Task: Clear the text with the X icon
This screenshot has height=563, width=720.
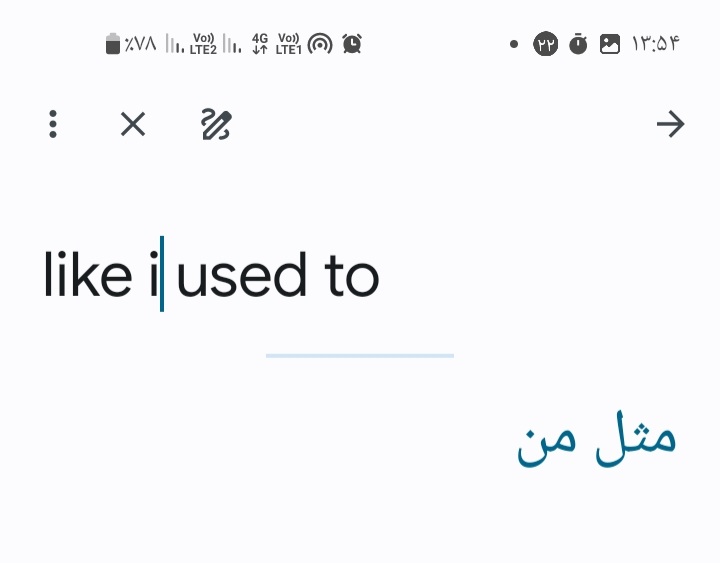Action: 133,124
